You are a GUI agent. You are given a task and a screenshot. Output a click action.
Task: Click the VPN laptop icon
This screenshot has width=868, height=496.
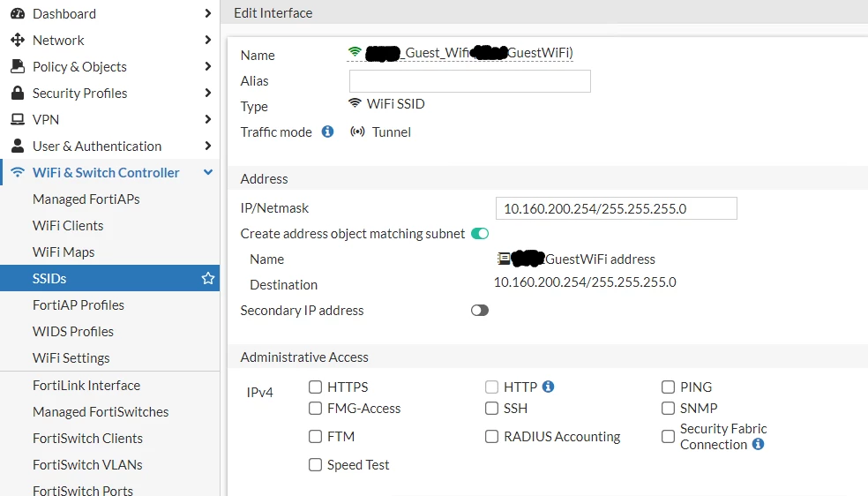pos(18,119)
